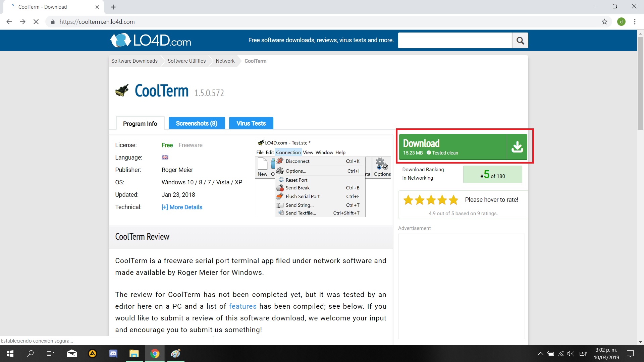Click the green Download button
This screenshot has height=362, width=644.
click(453, 147)
